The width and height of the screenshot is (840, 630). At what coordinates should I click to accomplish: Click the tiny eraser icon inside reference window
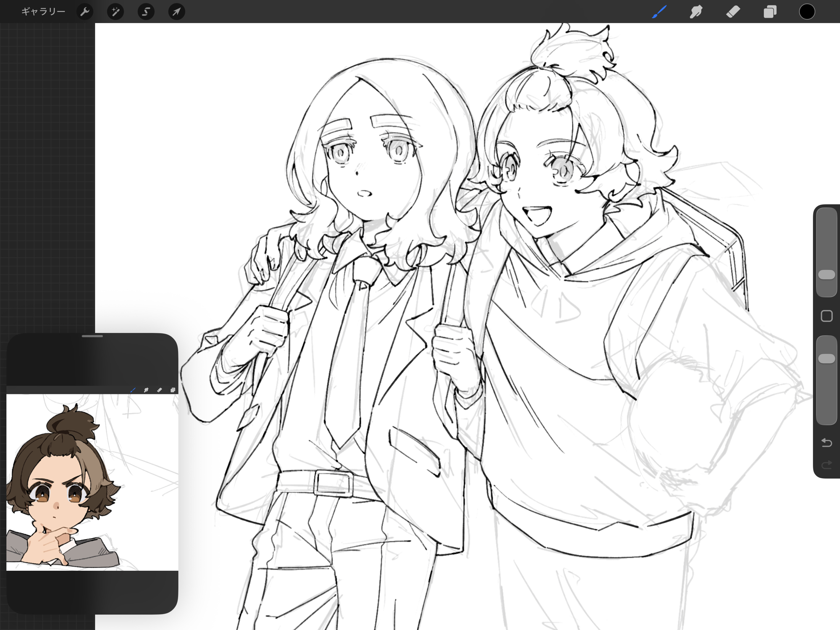point(159,390)
